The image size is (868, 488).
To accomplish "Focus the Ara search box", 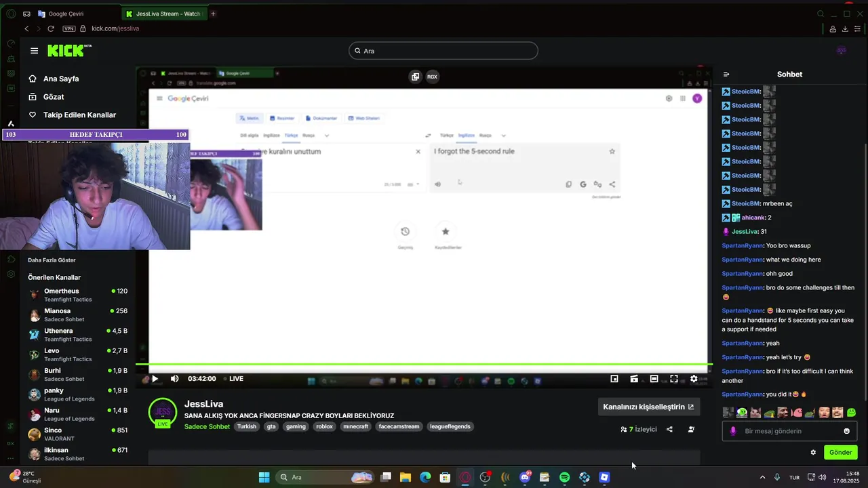I will tap(443, 51).
